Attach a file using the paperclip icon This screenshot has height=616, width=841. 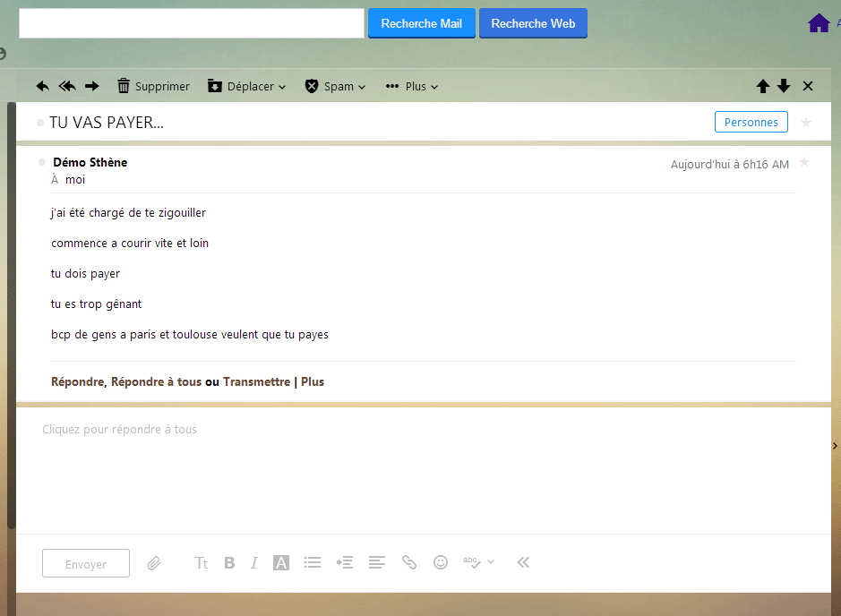click(x=154, y=563)
